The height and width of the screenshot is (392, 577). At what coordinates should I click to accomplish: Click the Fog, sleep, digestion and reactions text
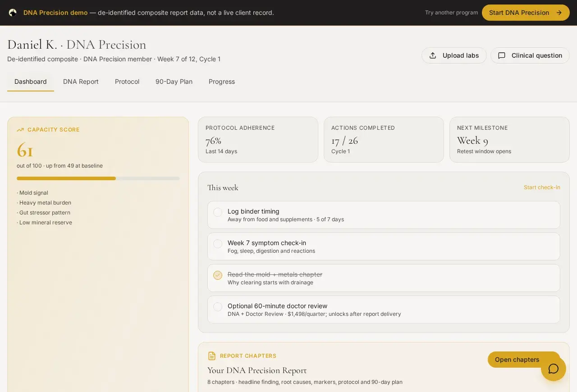point(271,251)
